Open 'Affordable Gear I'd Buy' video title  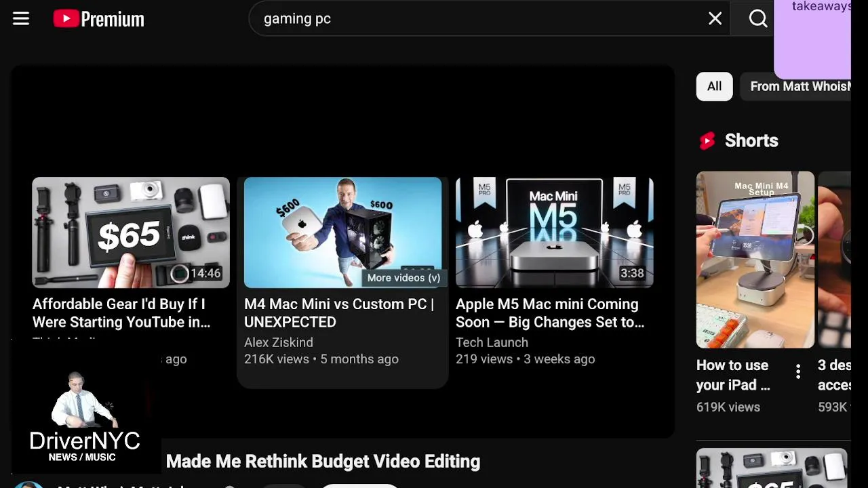coord(122,313)
